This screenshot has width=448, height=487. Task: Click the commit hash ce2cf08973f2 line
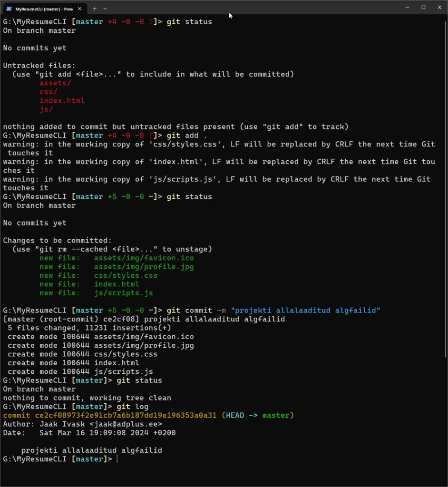(x=110, y=415)
